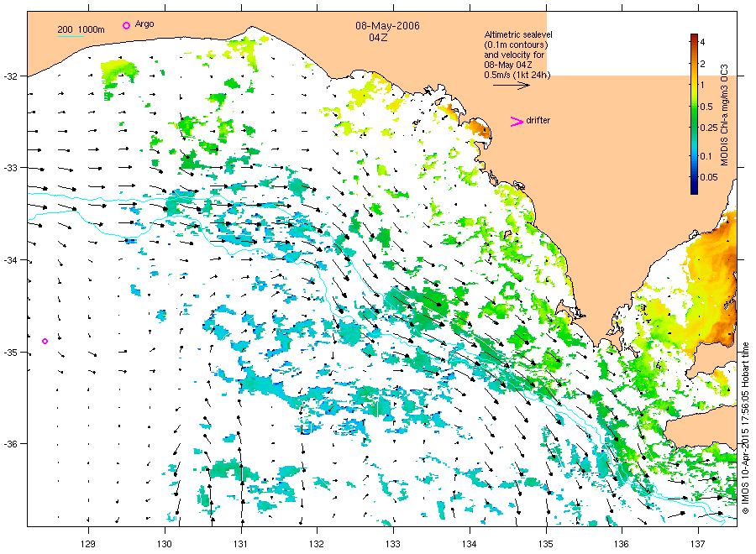Screen dimensions: 756x554
Task: Click the latitude axis label -32
Action: click(10, 76)
